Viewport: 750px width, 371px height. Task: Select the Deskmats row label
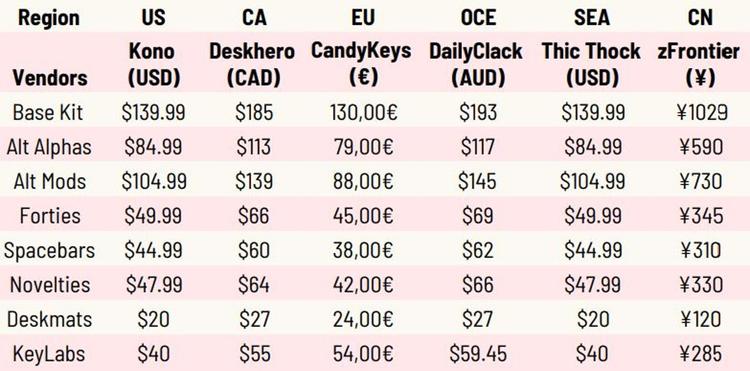[50, 319]
